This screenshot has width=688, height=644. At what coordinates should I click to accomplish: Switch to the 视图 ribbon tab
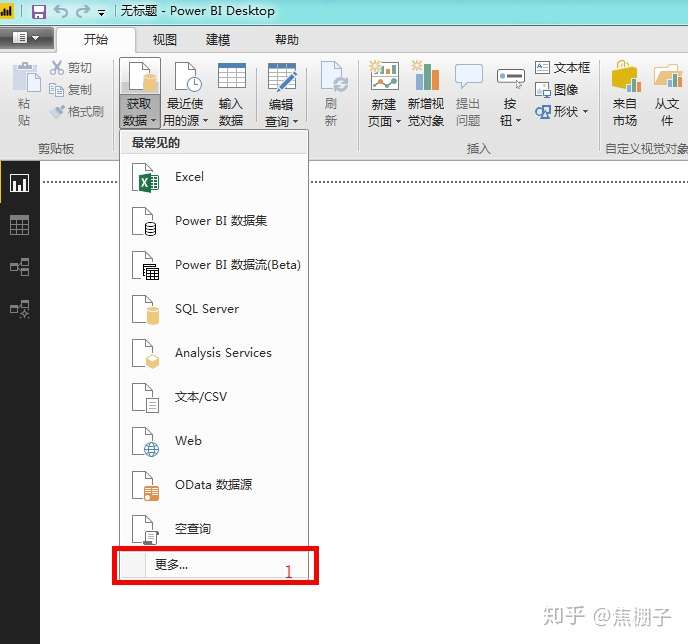coord(165,40)
